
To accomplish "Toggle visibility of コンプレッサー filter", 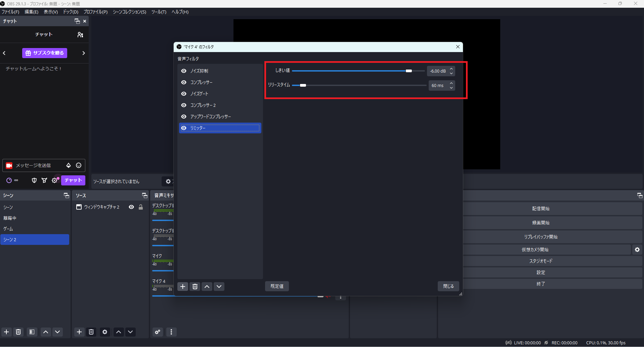I will pos(184,82).
